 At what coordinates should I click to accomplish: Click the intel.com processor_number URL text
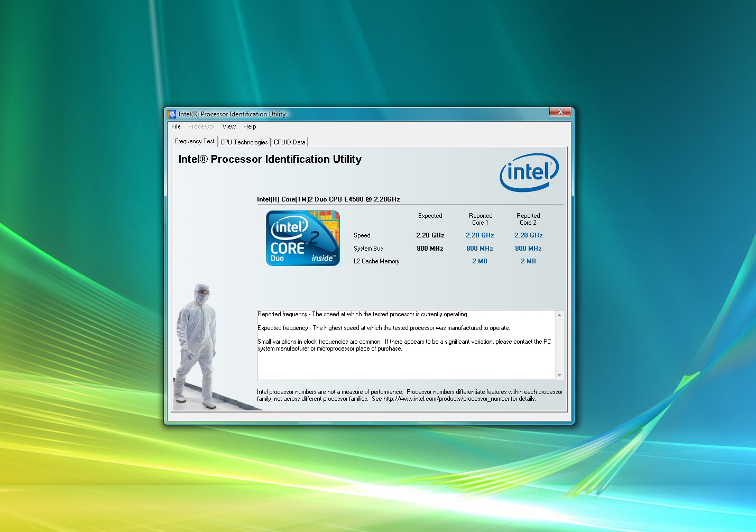[446, 399]
